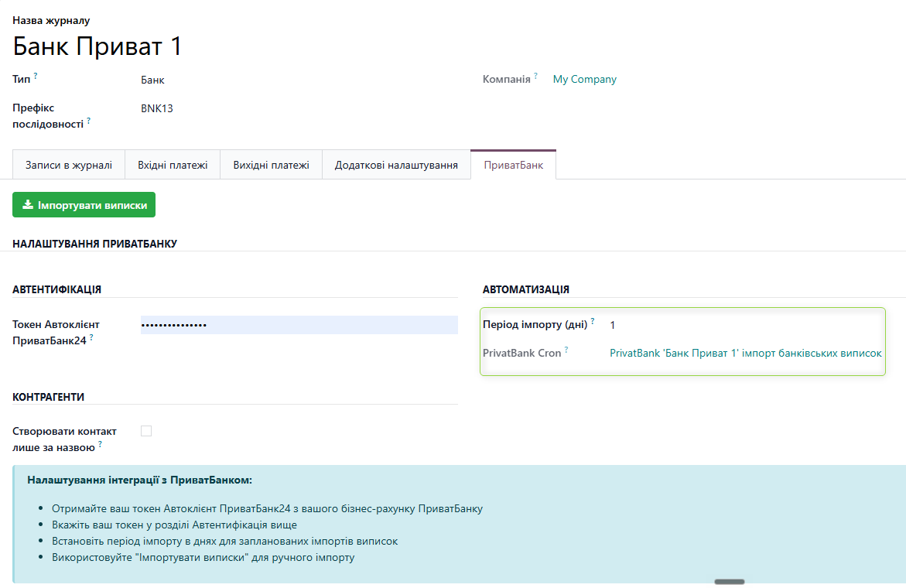This screenshot has width=906, height=588.
Task: Click help icon beside Токен Автоклієнт ПриватБанк24
Action: 91,337
